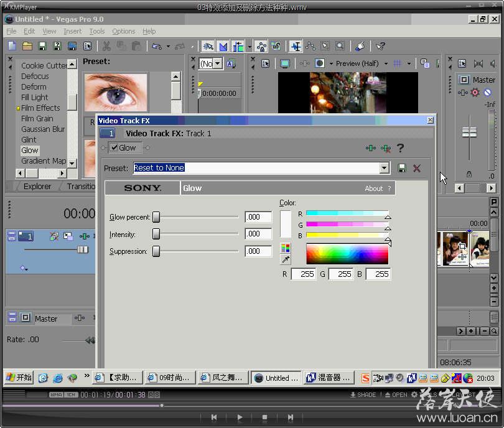Select the Selection Edit tool
The width and height of the screenshot is (504, 428).
click(x=325, y=46)
